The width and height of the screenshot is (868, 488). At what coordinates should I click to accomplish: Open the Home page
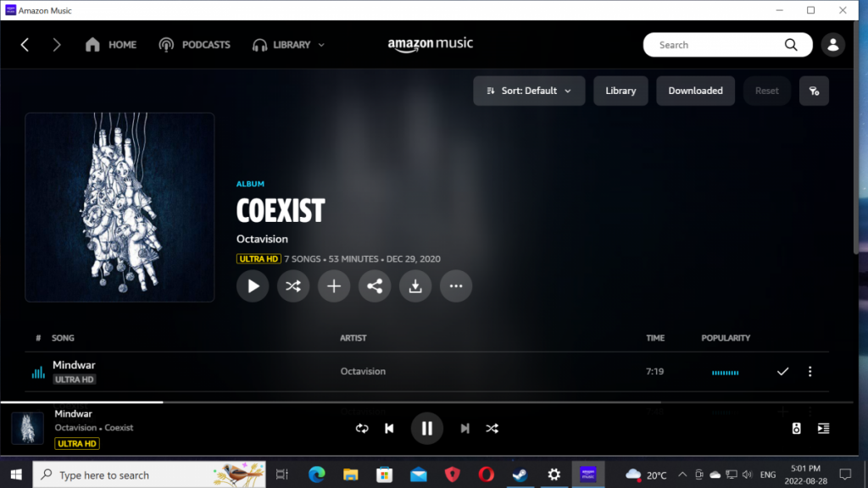(111, 45)
